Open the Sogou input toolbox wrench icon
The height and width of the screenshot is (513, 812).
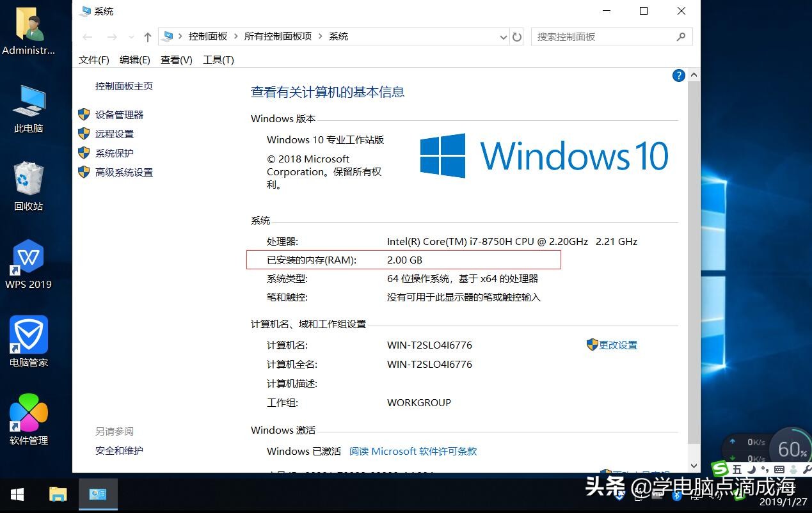(808, 469)
